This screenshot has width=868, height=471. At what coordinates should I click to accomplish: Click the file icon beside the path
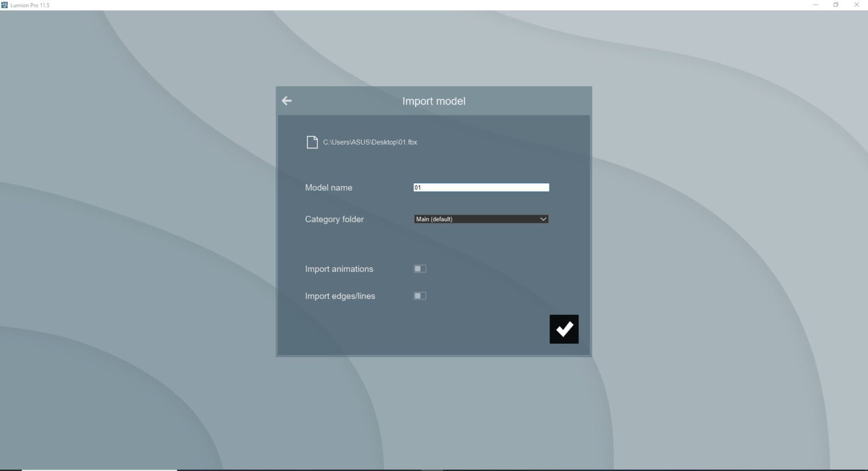click(x=312, y=142)
